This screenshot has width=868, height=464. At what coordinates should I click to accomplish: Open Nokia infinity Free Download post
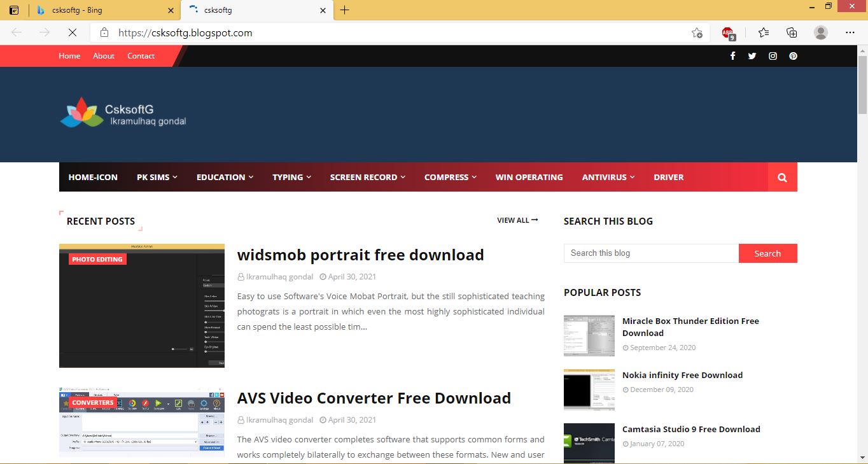coord(682,375)
